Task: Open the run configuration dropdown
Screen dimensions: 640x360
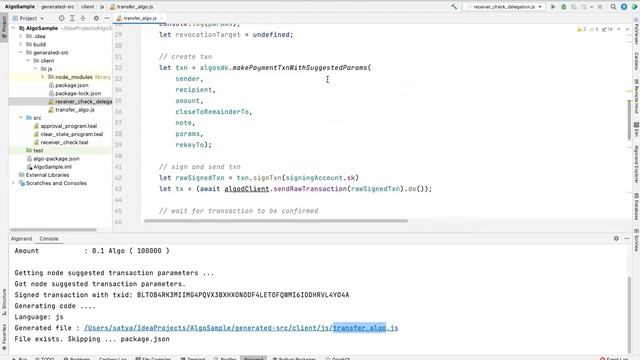Action: pos(505,7)
